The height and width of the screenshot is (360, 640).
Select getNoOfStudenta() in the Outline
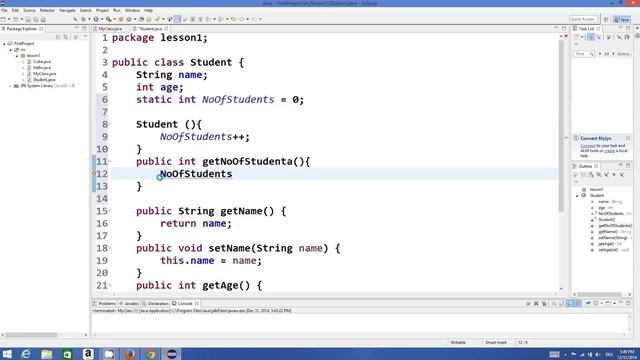tap(615, 226)
